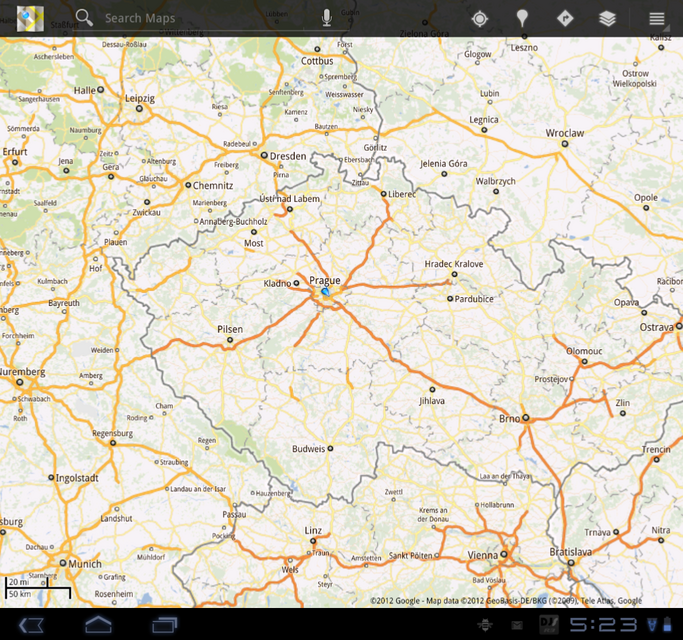This screenshot has width=683, height=640.
Task: Tap the blue location marker at Prague
Action: point(325,293)
